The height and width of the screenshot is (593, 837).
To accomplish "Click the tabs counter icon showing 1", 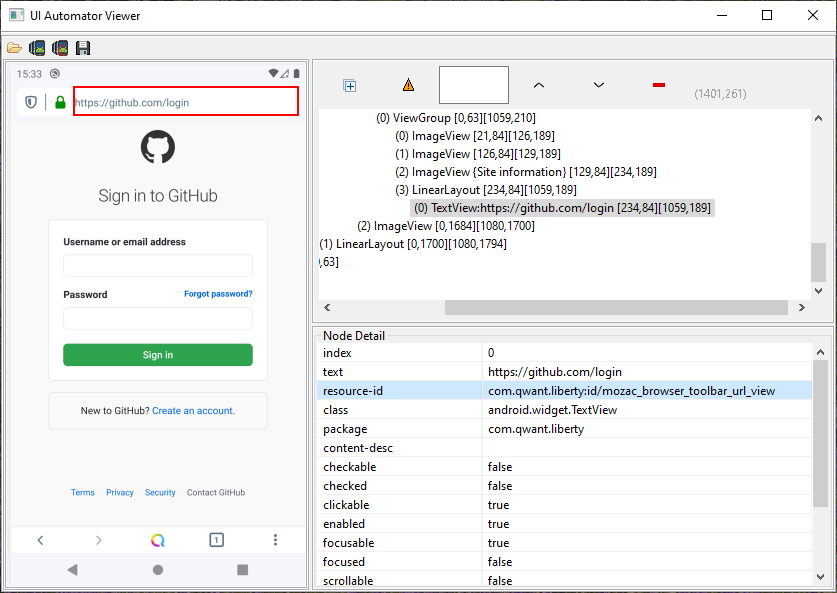I will coord(216,540).
